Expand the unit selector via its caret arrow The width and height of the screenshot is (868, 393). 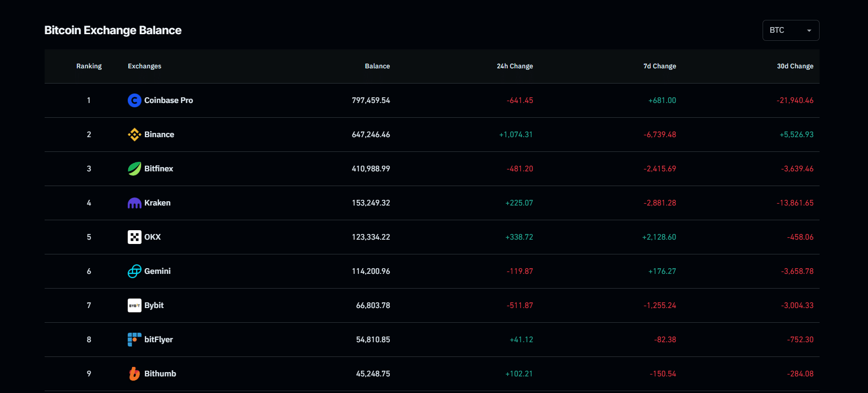(809, 30)
